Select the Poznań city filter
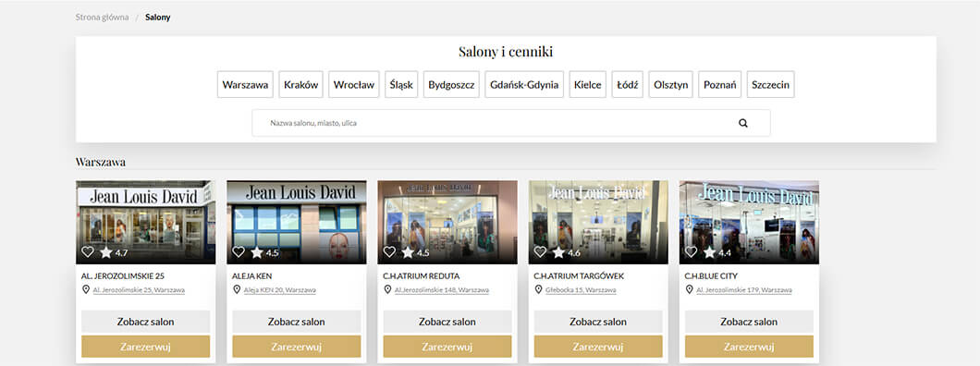 (x=720, y=84)
